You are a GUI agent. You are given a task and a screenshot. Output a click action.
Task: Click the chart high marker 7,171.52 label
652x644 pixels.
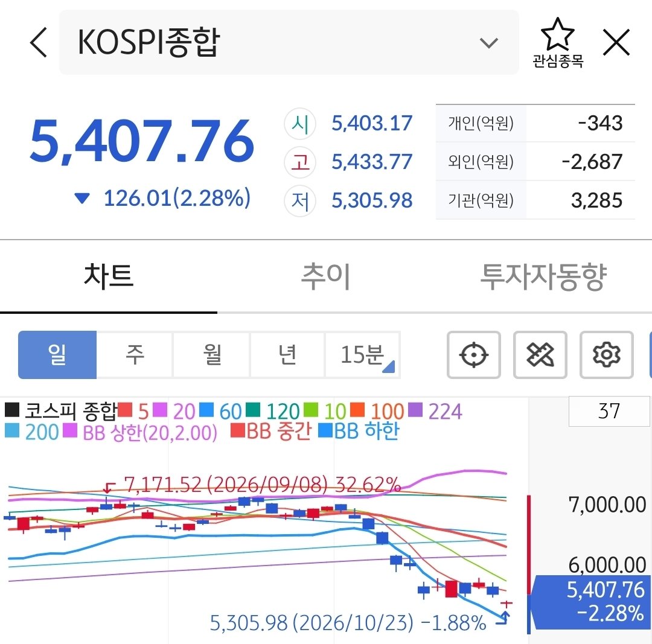263,484
